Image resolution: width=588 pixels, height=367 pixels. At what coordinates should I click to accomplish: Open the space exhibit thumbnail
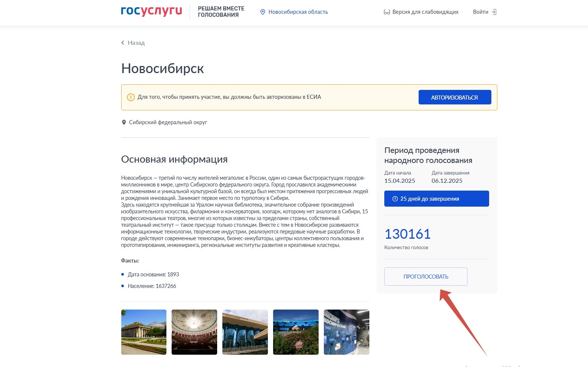coord(347,332)
